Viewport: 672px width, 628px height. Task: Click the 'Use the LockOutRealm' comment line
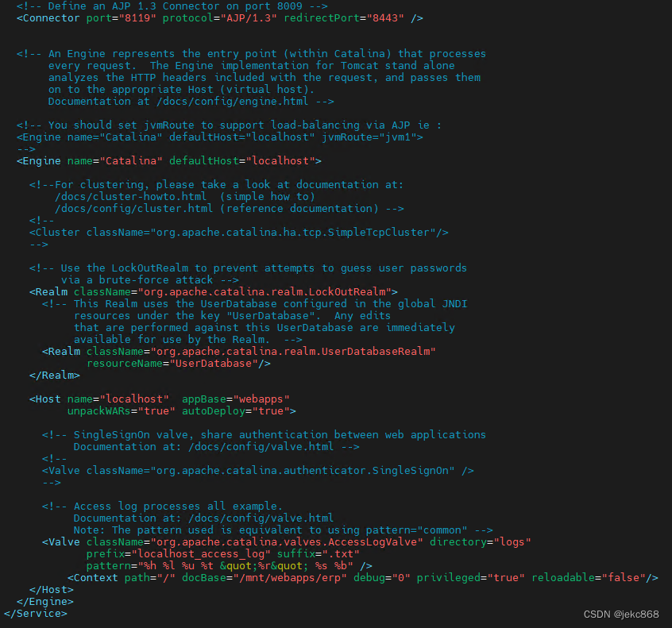248,268
